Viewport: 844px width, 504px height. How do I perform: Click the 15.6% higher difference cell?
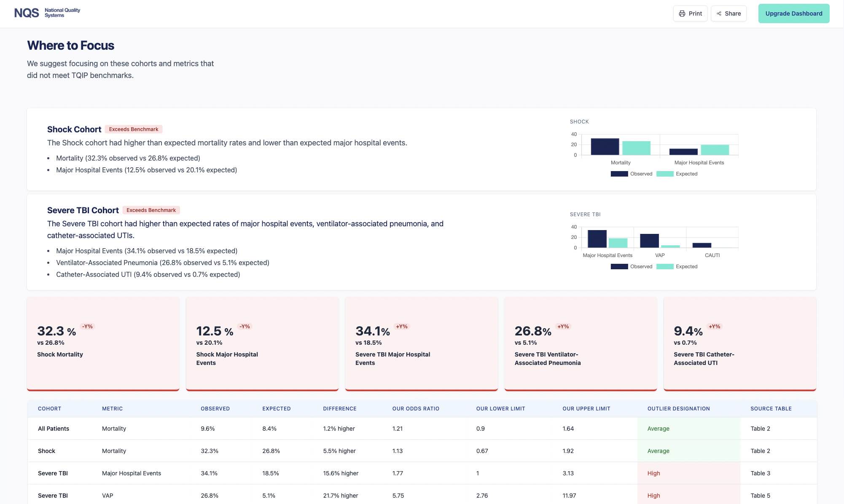coord(341,473)
